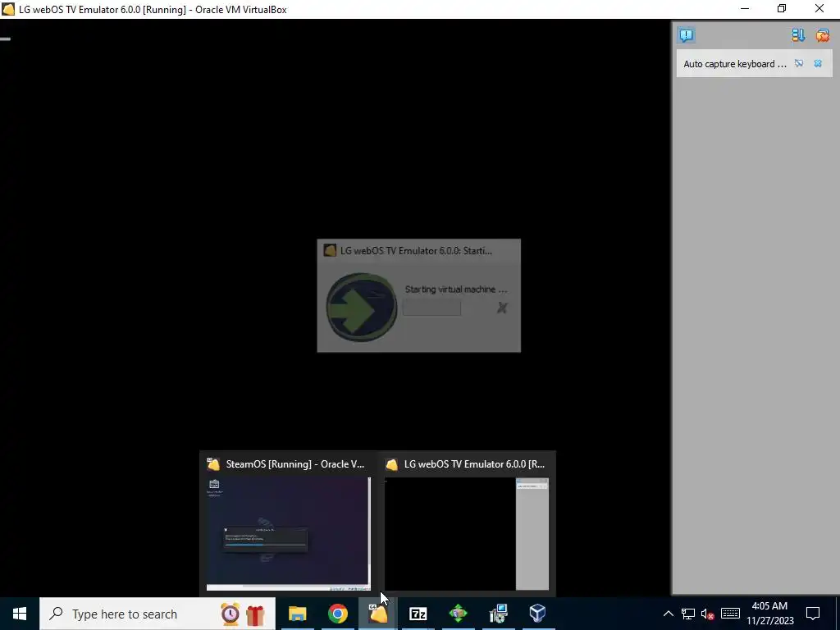This screenshot has height=630, width=840.
Task: Click the green arrow VirtualBox startup logo
Action: coord(362,308)
